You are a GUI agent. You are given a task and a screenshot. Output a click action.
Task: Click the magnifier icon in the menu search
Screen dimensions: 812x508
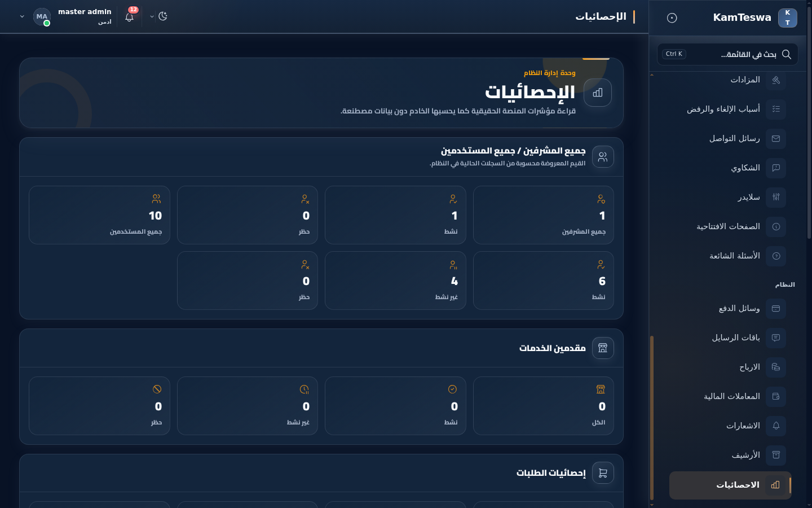[787, 54]
